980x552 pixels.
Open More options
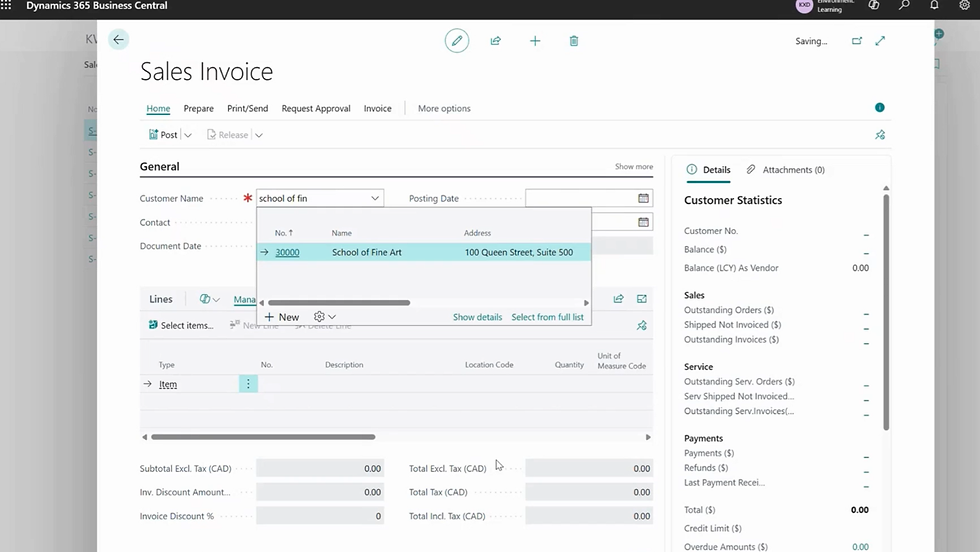(444, 108)
